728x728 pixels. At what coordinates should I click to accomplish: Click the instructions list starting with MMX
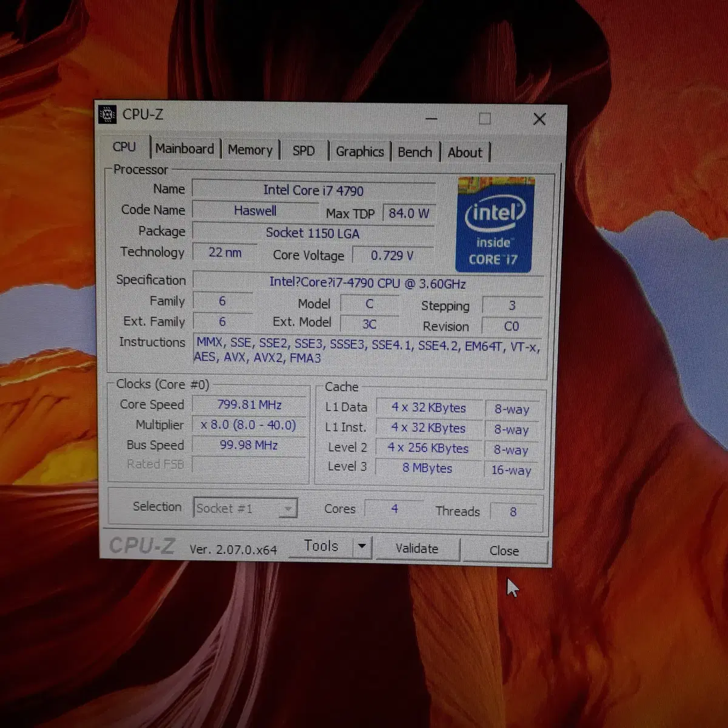point(368,351)
